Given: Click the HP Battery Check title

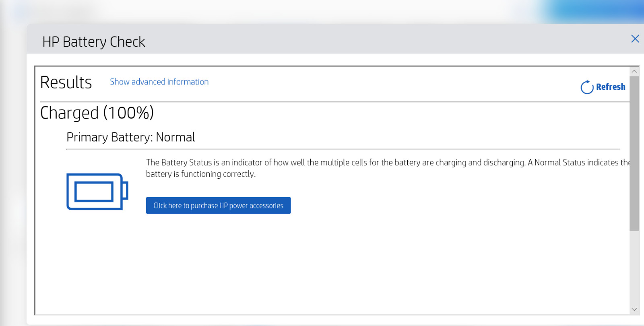Looking at the screenshot, I should tap(94, 42).
